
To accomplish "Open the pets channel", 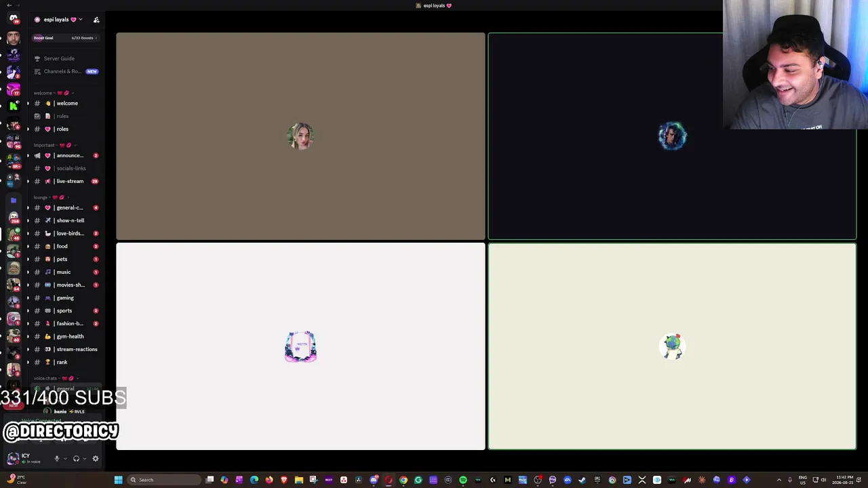I will 65,259.
